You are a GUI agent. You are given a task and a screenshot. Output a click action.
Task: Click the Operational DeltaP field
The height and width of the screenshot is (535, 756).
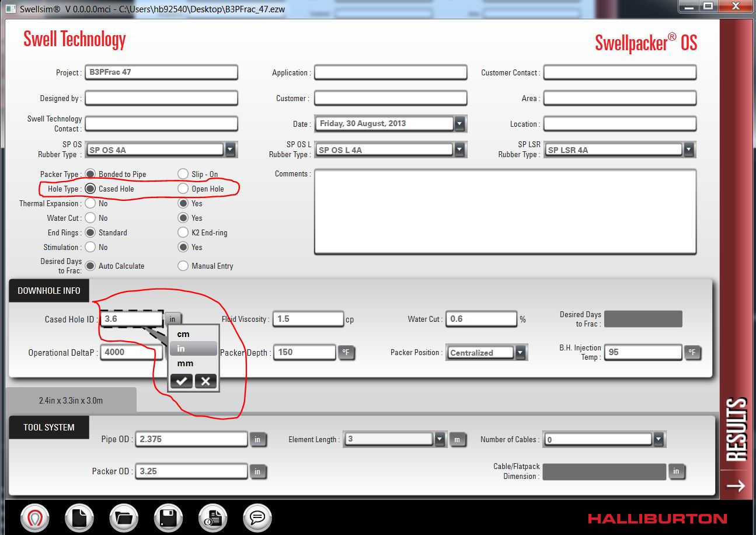[x=131, y=352]
